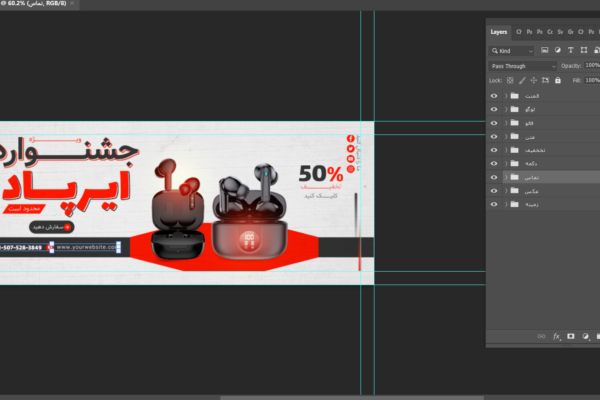Image resolution: width=600 pixels, height=400 pixels.
Task: Open the fx layer style menu
Action: 556,336
